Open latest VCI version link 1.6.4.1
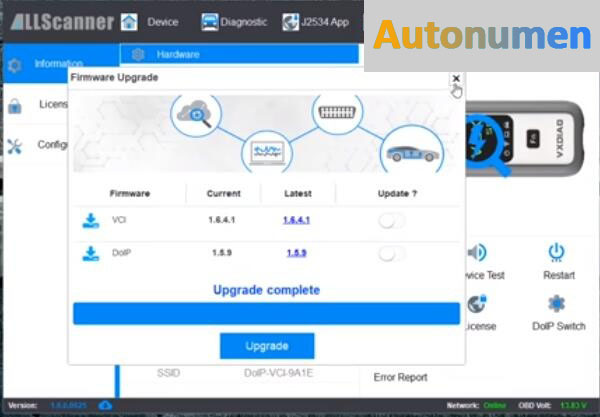 [297, 220]
